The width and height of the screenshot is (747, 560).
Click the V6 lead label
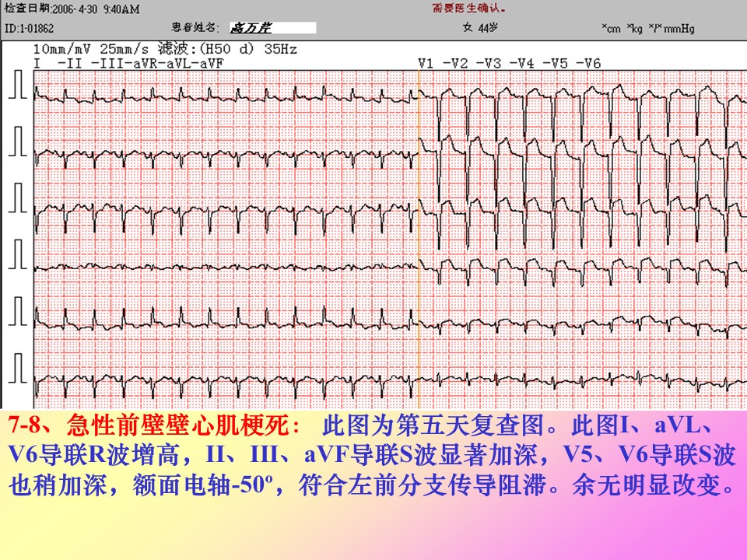591,62
